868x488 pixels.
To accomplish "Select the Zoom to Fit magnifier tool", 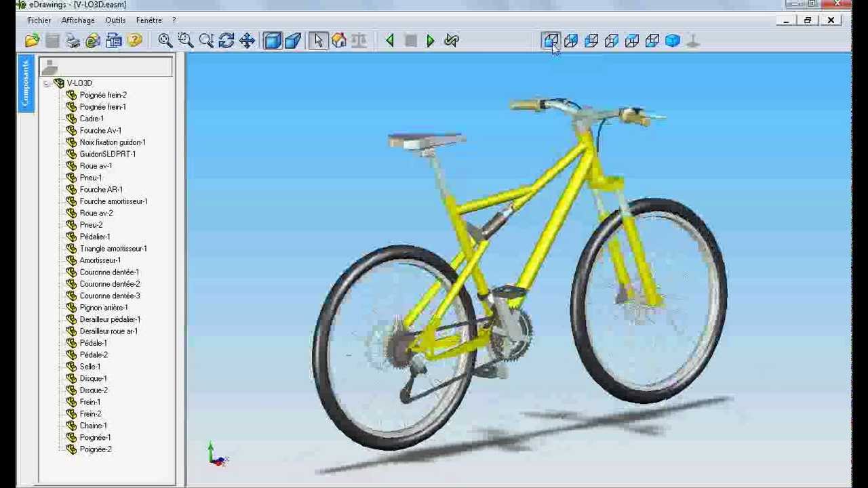I will 165,41.
